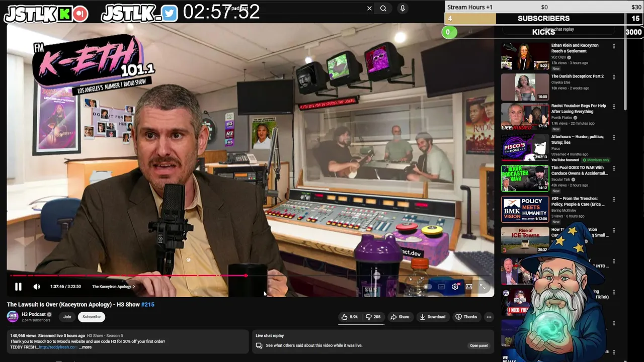
Task: Click the SUBSCRIBERS goal progress bar
Action: (x=544, y=19)
